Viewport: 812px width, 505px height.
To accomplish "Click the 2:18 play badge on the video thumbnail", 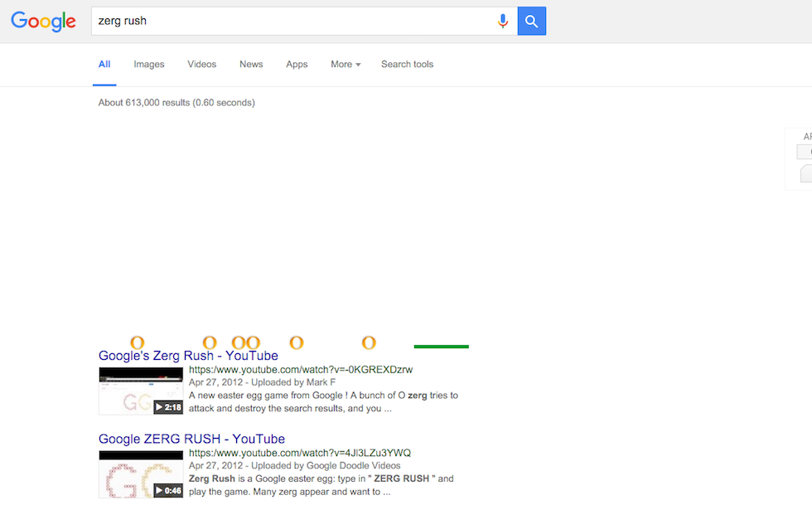I will 168,407.
